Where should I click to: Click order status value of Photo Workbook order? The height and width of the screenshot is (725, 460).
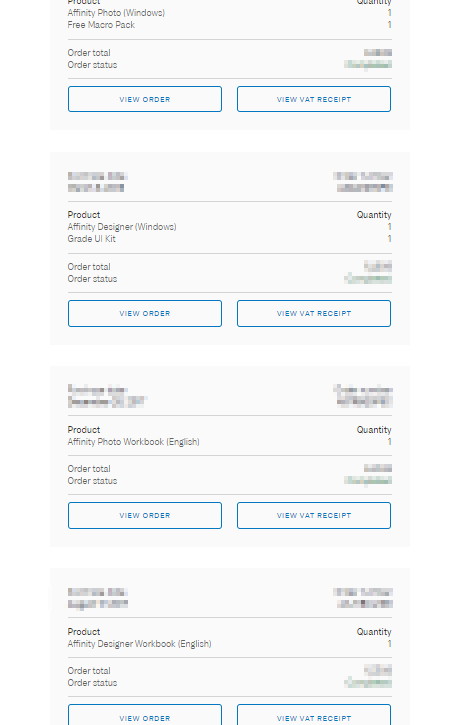coord(368,481)
